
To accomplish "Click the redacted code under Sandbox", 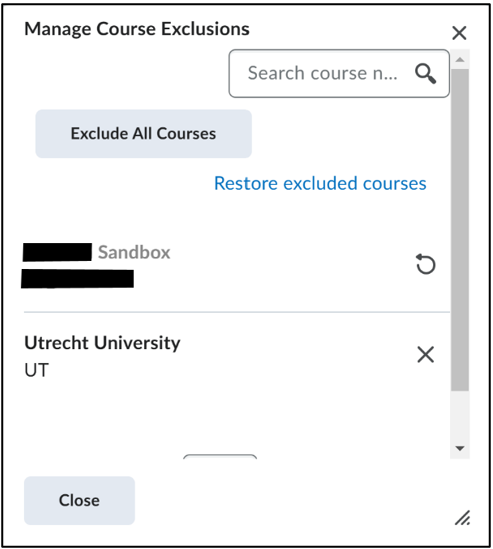I will click(x=77, y=279).
